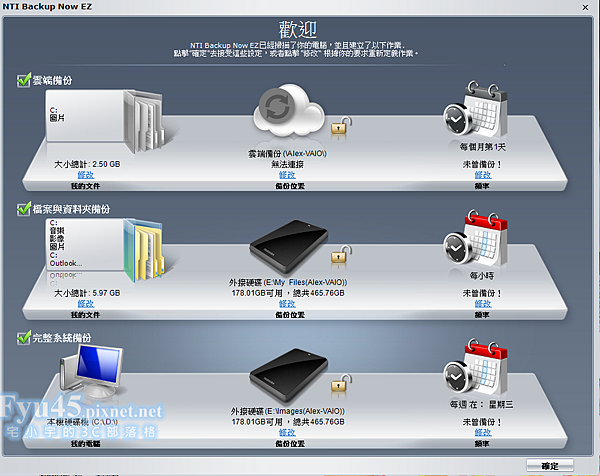The width and height of the screenshot is (600, 476).
Task: Click the hourly schedule calendar icon
Action: click(476, 238)
